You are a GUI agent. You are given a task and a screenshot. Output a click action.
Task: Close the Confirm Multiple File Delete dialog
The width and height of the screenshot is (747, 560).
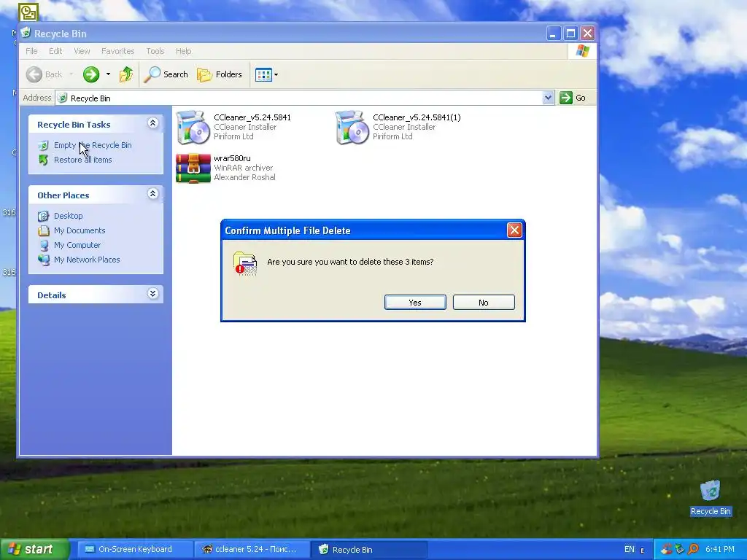(514, 230)
